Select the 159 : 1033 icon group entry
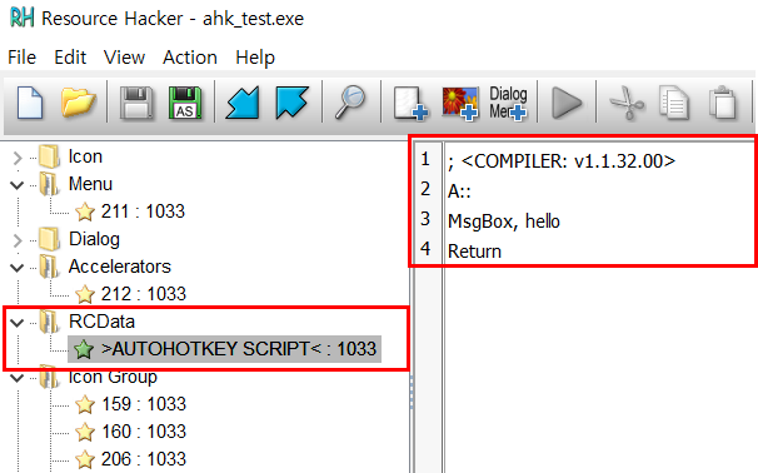The height and width of the screenshot is (474, 758). coord(144,404)
